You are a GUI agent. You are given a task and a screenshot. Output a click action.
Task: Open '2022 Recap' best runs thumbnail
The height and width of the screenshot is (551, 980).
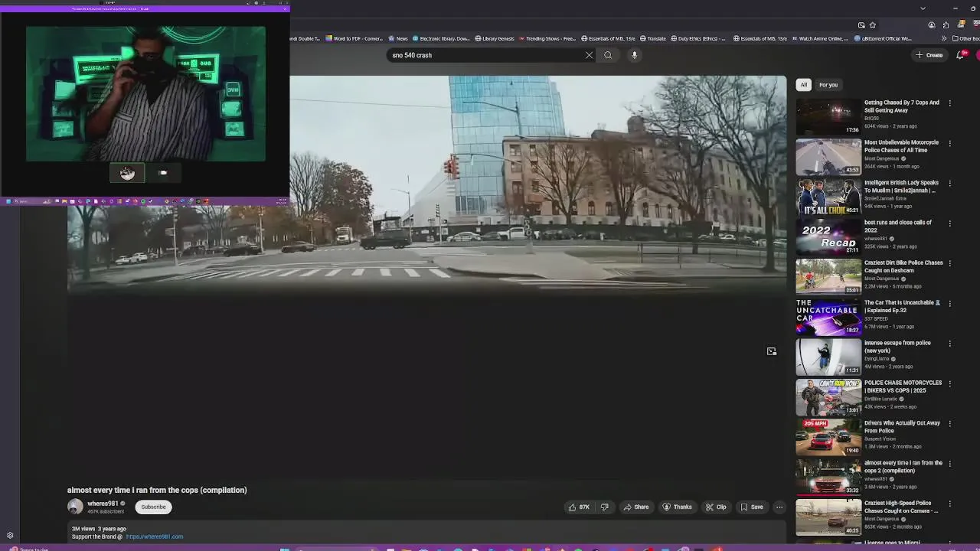coord(828,236)
